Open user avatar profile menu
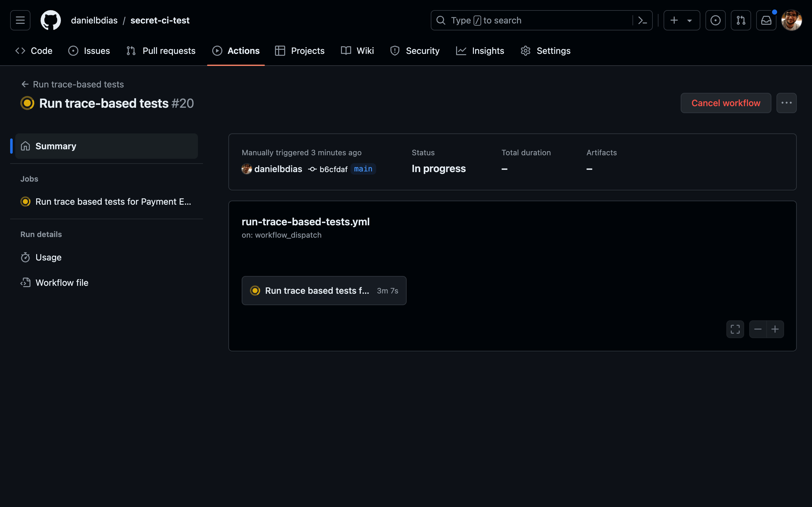Image resolution: width=812 pixels, height=507 pixels. pyautogui.click(x=791, y=21)
